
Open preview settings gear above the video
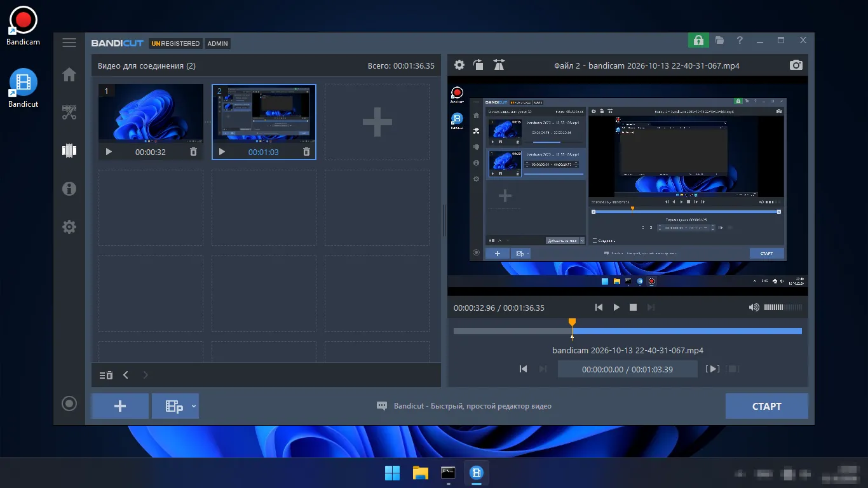(x=459, y=65)
